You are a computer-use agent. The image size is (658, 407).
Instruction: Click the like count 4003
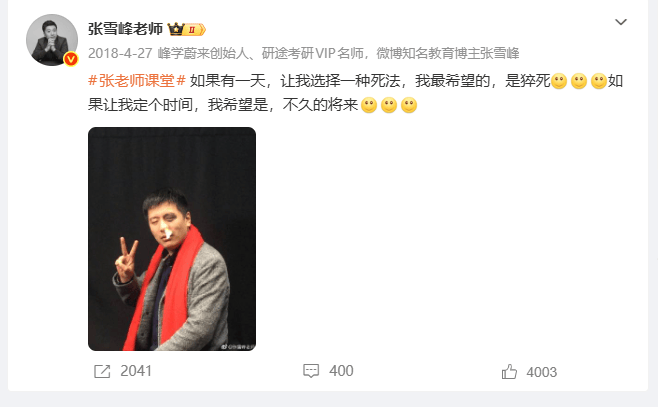tap(542, 372)
